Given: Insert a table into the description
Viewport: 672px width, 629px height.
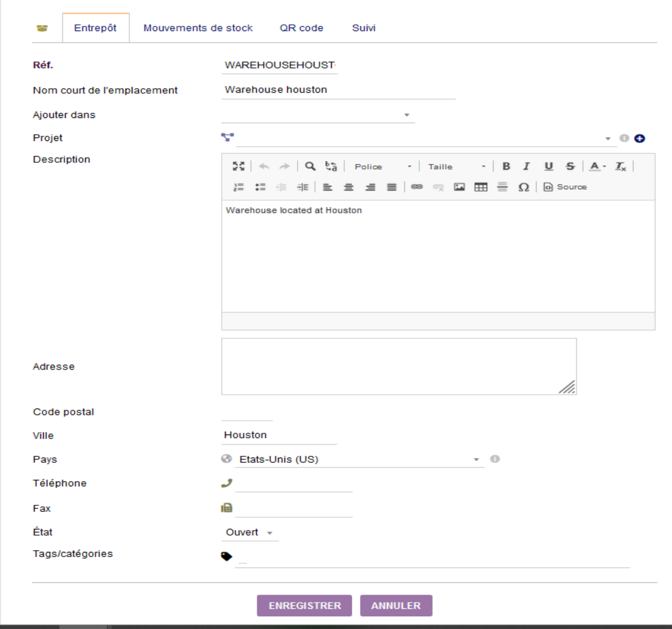Looking at the screenshot, I should [x=481, y=187].
